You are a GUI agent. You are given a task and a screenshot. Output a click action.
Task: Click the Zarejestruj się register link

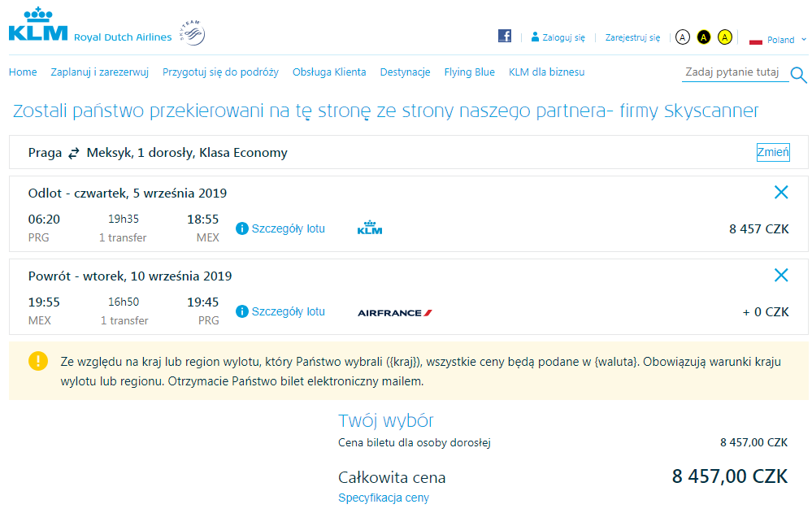[x=633, y=38]
